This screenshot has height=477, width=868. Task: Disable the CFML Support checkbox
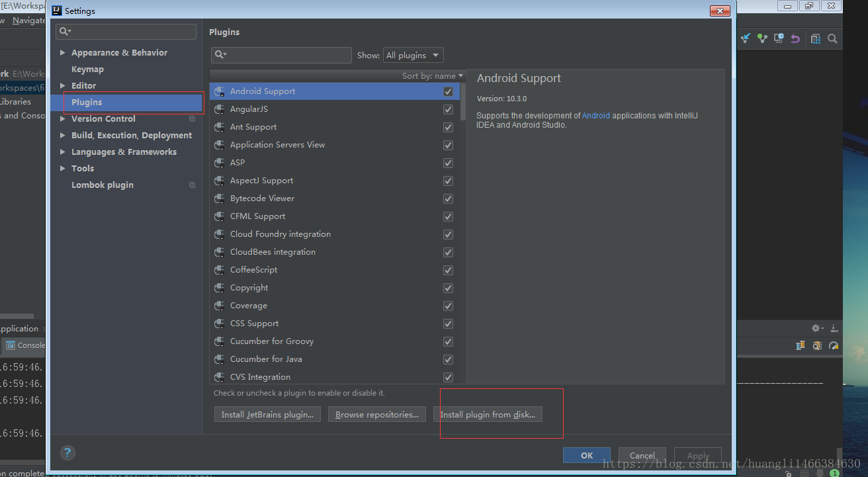448,217
